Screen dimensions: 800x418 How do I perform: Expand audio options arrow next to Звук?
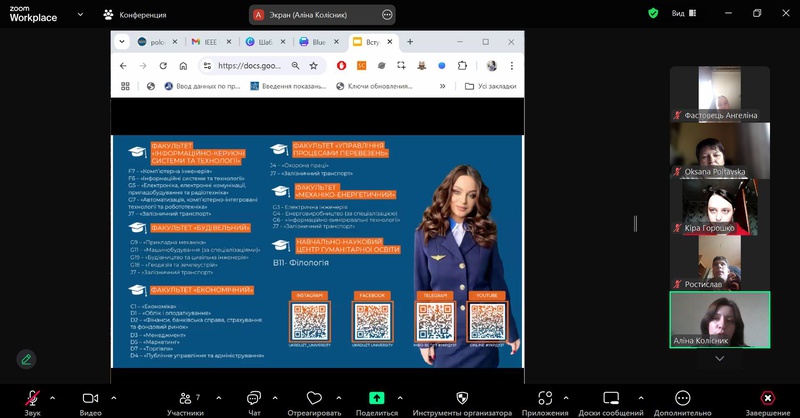(x=53, y=398)
